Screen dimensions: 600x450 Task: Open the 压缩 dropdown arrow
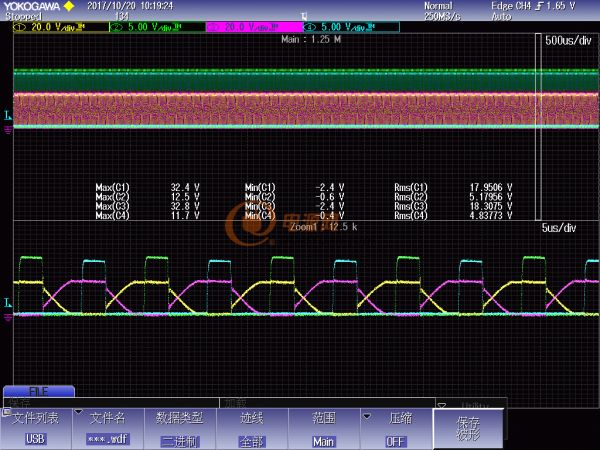pos(367,416)
